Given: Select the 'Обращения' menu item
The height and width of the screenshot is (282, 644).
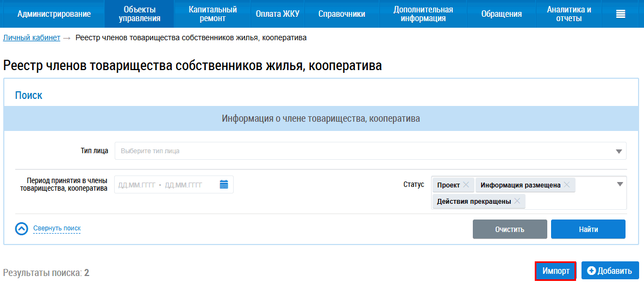Looking at the screenshot, I should (501, 14).
